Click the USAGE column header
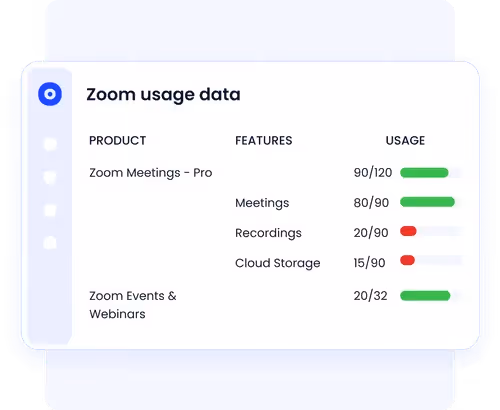 405,141
